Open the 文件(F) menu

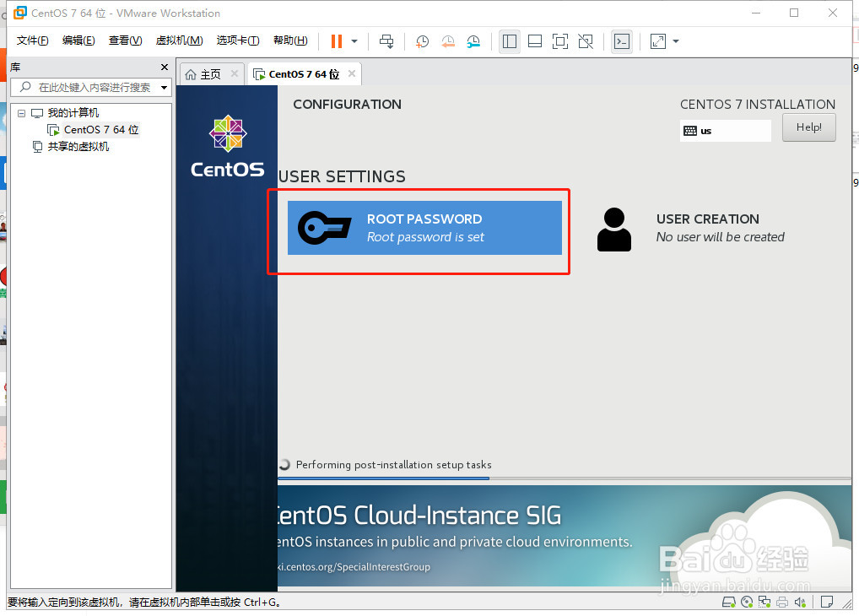[32, 41]
